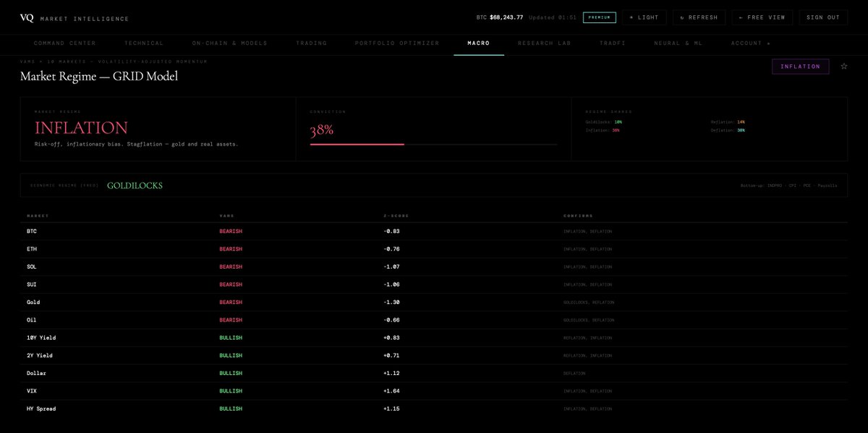Select the BTC market row

tap(434, 231)
